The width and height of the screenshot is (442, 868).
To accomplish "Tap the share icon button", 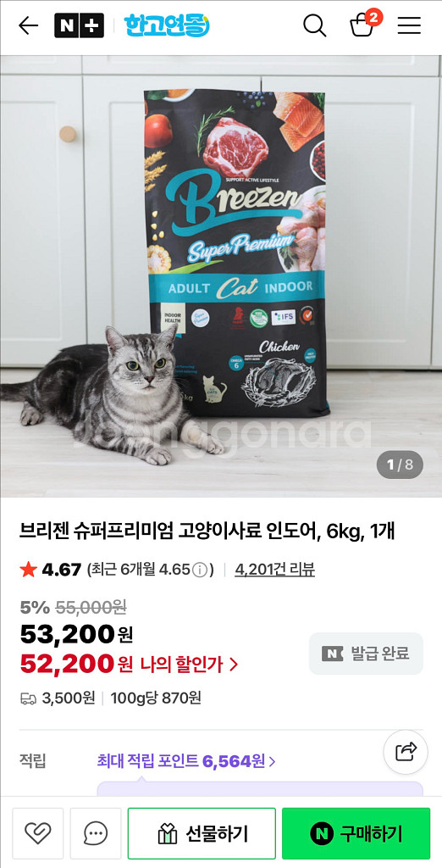I will click(x=406, y=752).
